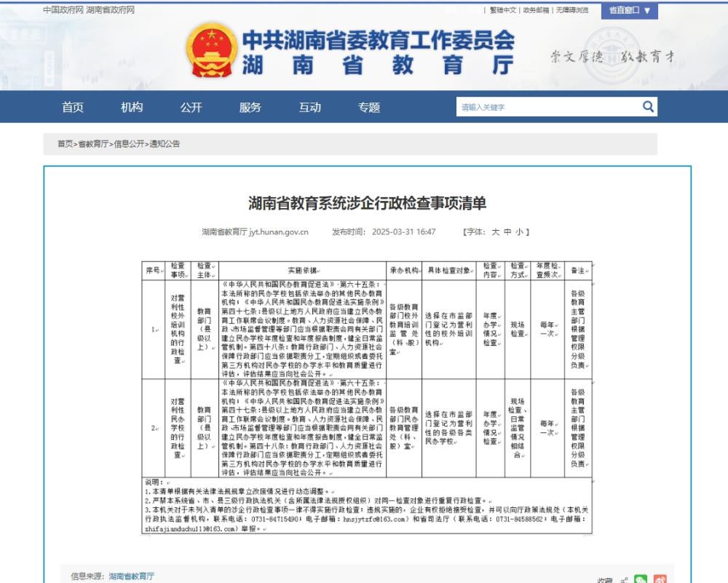Share article via Weibo icon
728x583 pixels.
(x=660, y=580)
